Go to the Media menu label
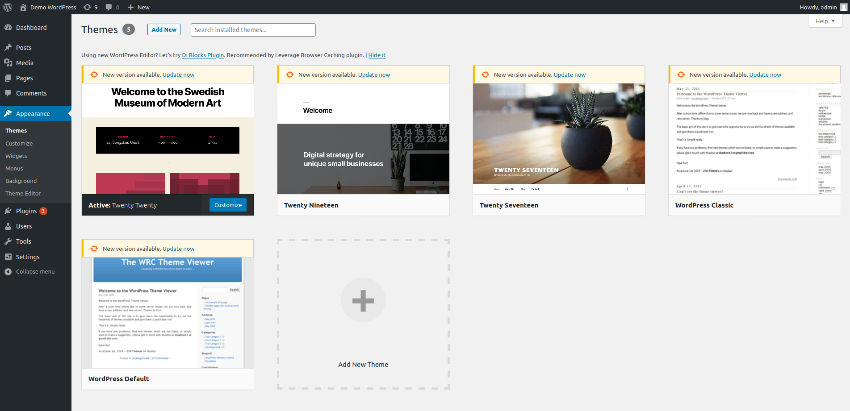The height and width of the screenshot is (411, 850). [x=25, y=63]
